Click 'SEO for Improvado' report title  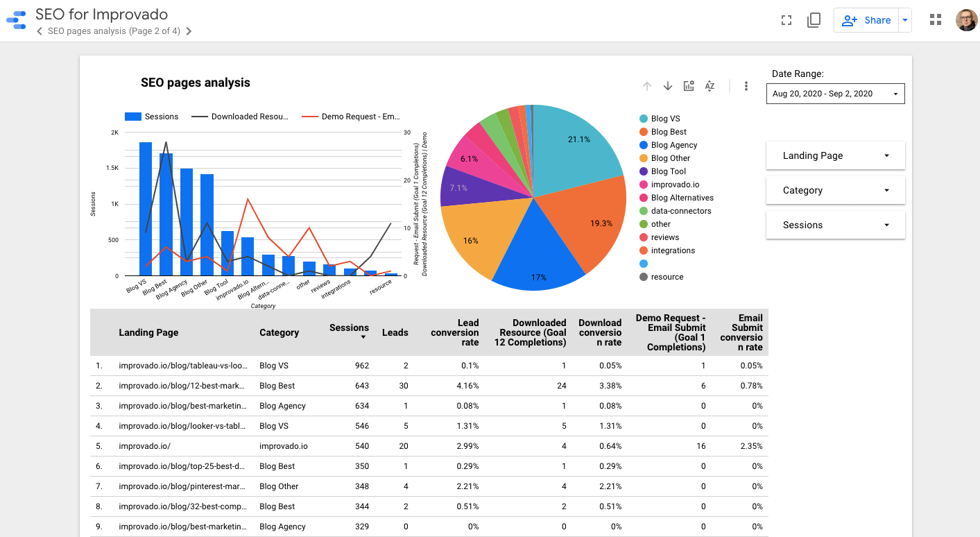(x=101, y=14)
